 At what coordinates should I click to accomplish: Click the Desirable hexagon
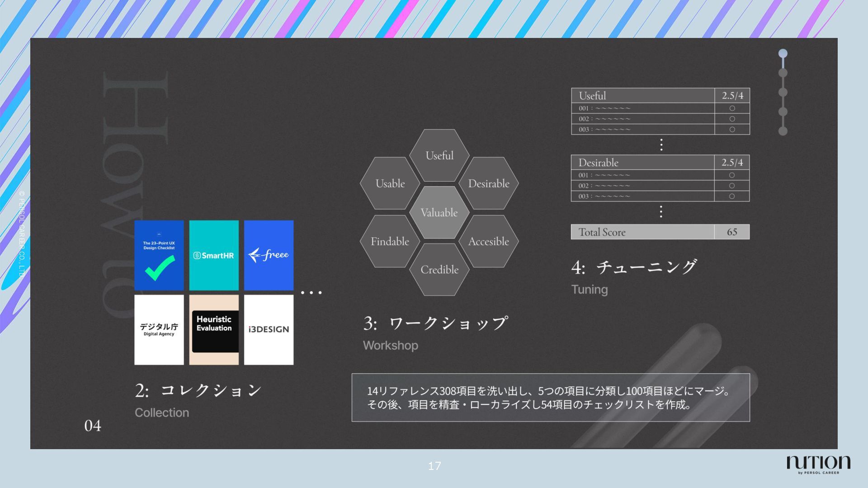489,183
